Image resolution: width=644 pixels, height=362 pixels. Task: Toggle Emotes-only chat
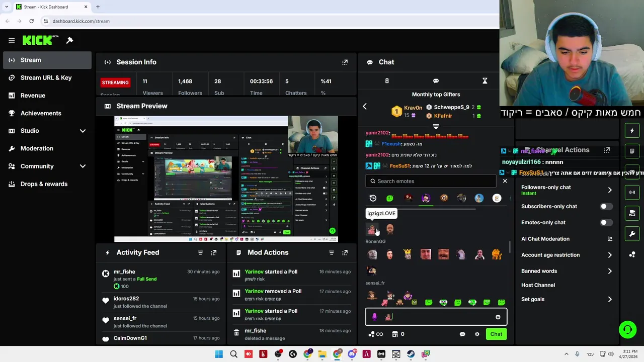[x=606, y=223]
